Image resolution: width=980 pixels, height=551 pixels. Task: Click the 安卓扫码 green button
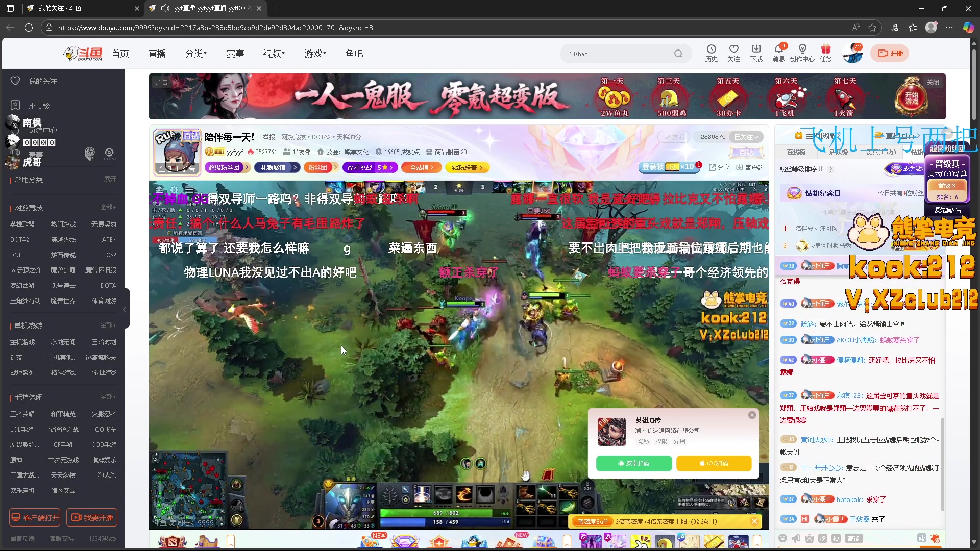633,463
